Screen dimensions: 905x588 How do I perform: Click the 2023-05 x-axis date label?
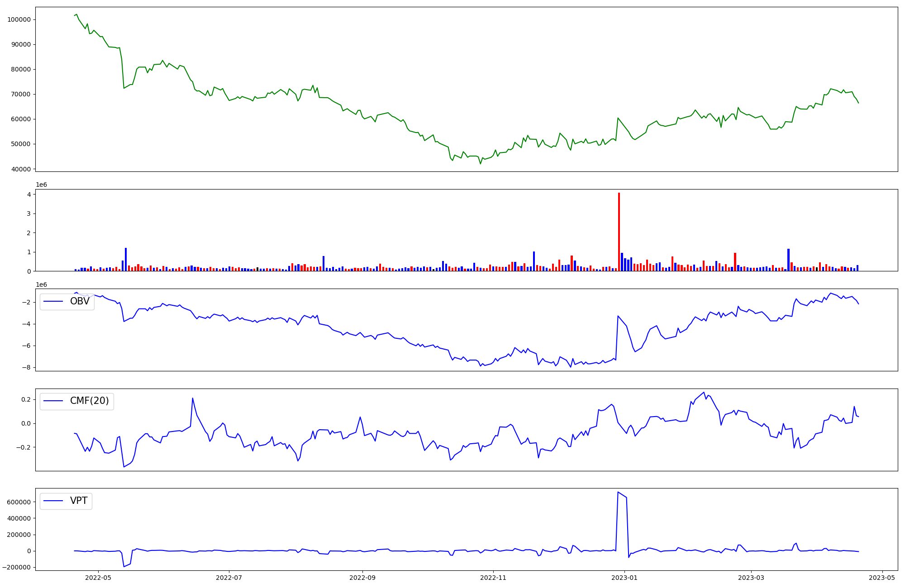(882, 578)
